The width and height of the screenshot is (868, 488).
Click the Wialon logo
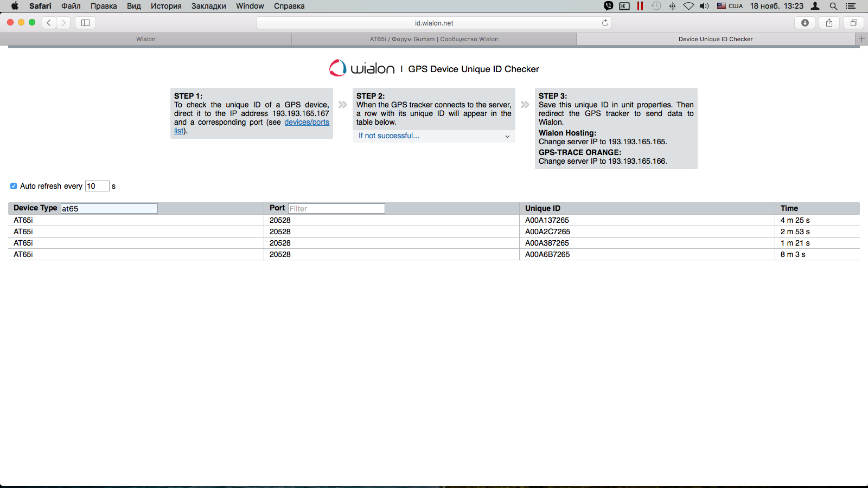(x=362, y=68)
